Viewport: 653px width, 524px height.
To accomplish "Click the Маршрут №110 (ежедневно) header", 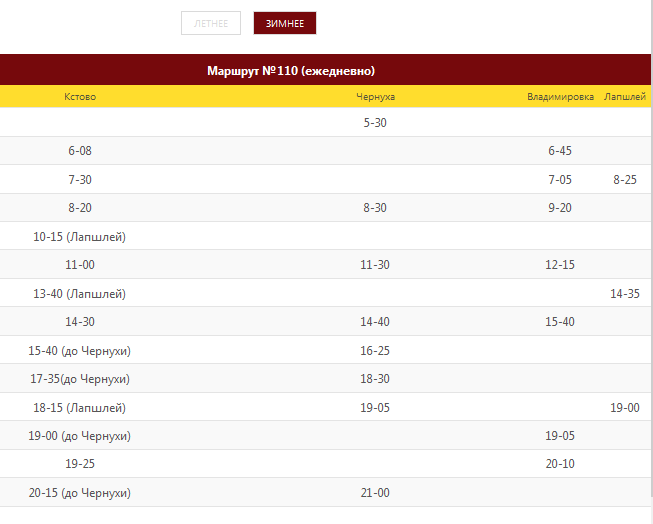I will point(291,71).
